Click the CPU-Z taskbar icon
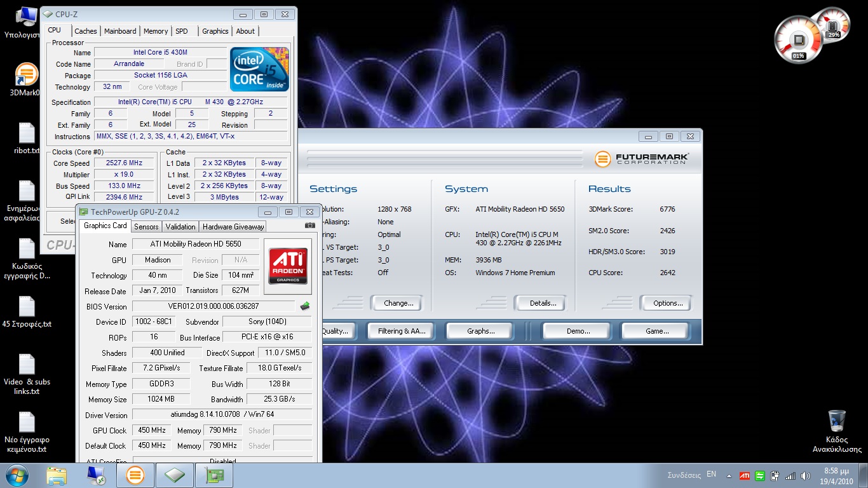Image resolution: width=868 pixels, height=488 pixels. pyautogui.click(x=174, y=475)
